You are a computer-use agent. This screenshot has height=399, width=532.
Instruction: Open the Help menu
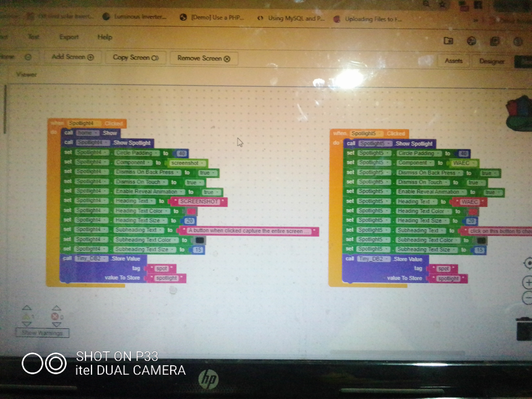[105, 37]
